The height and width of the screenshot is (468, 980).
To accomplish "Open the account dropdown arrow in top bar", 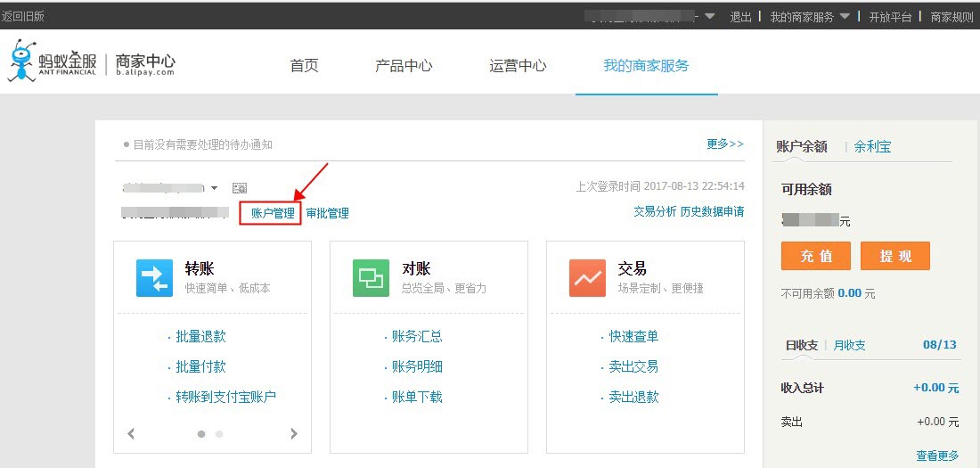I will 709,16.
